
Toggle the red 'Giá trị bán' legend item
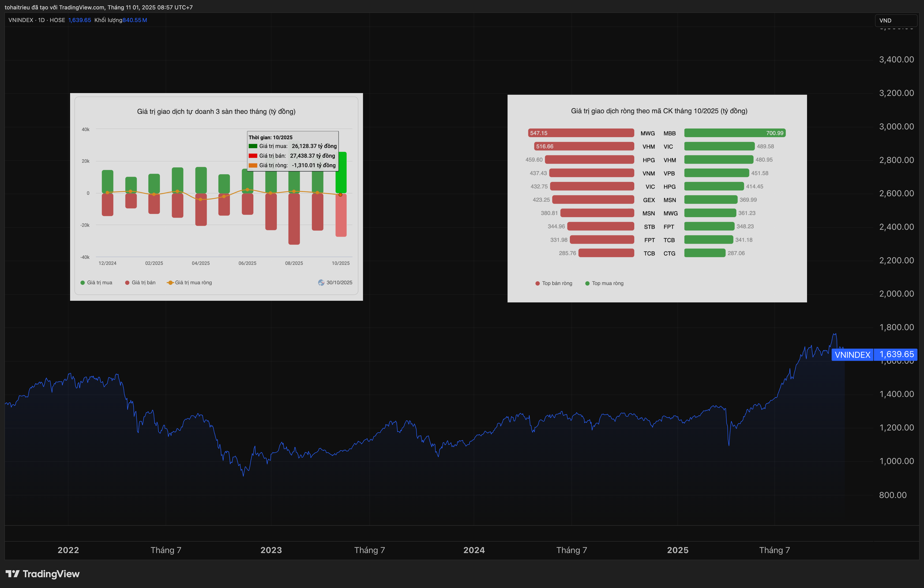140,283
